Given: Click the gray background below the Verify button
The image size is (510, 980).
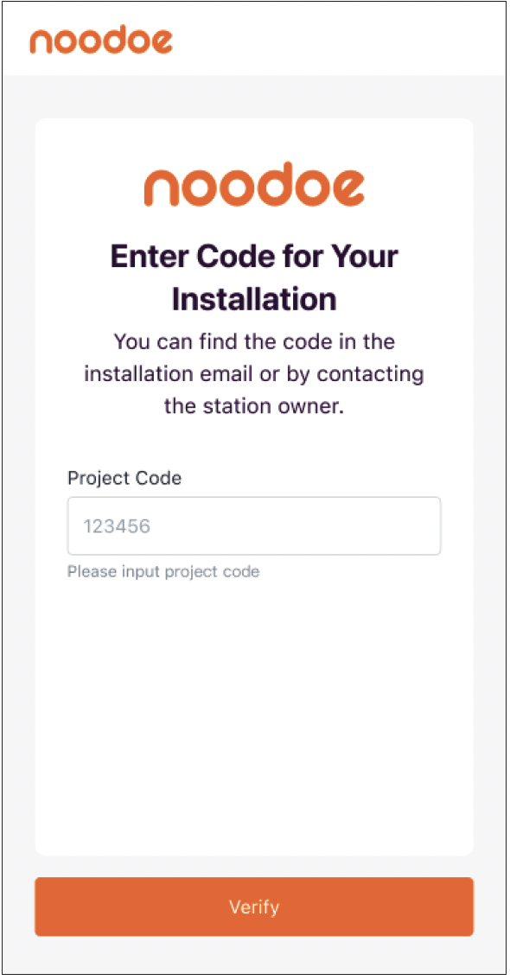Looking at the screenshot, I should 254,956.
